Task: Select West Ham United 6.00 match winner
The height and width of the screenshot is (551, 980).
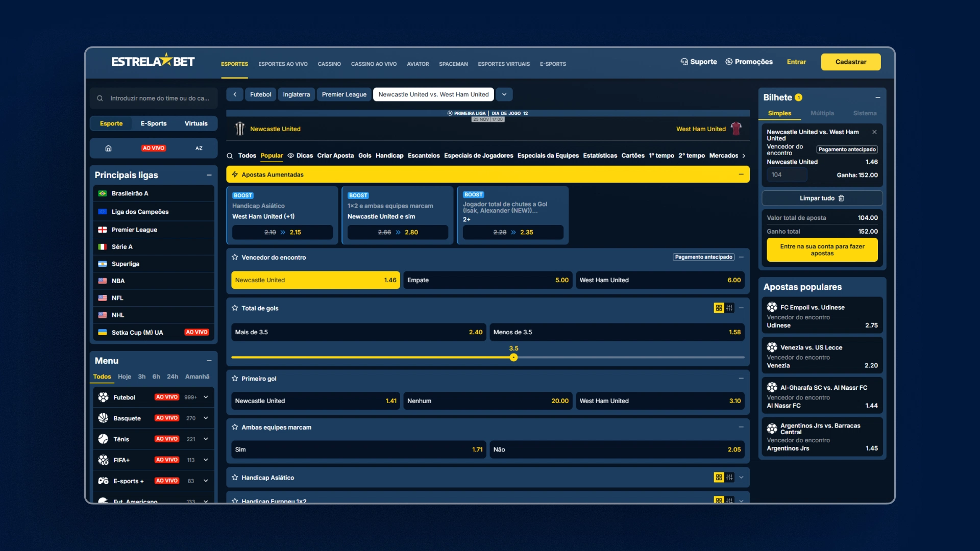Action: pyautogui.click(x=660, y=280)
